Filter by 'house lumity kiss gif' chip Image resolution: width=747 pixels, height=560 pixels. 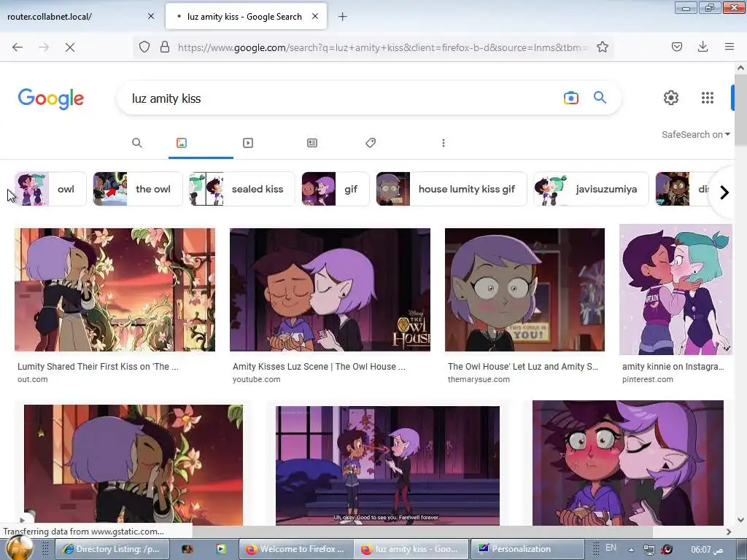click(451, 189)
